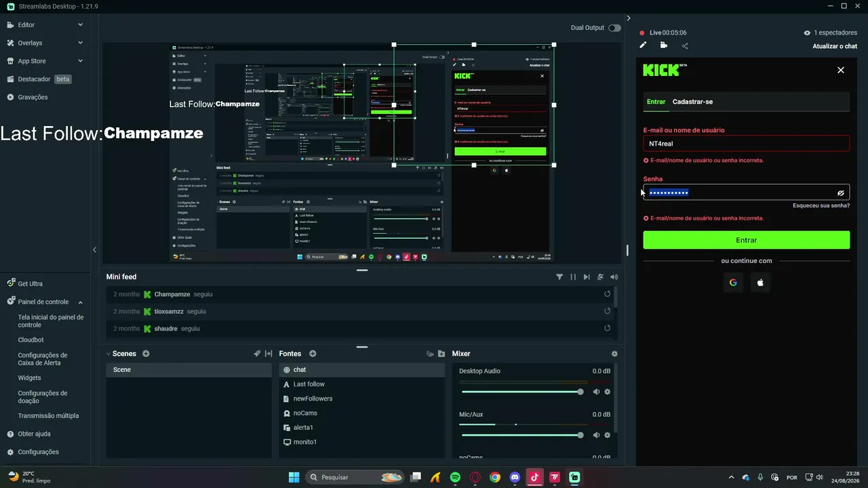Open Cloudbot from the sidebar

coord(31,340)
